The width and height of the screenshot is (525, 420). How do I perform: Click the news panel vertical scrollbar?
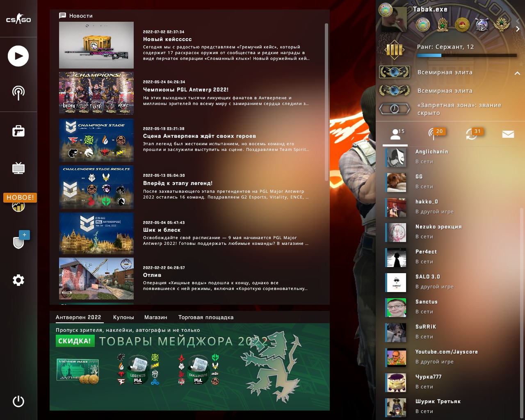coord(326,102)
